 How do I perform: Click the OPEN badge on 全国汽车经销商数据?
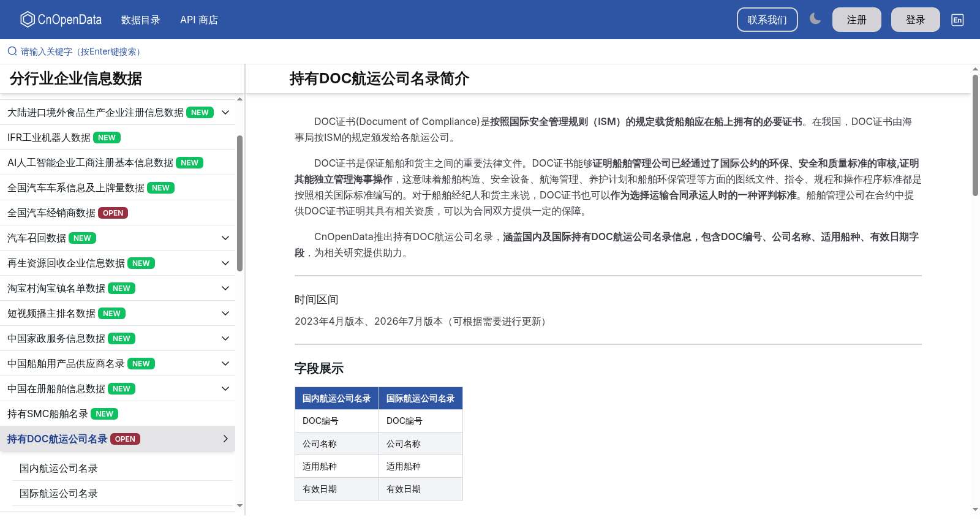[x=113, y=213]
